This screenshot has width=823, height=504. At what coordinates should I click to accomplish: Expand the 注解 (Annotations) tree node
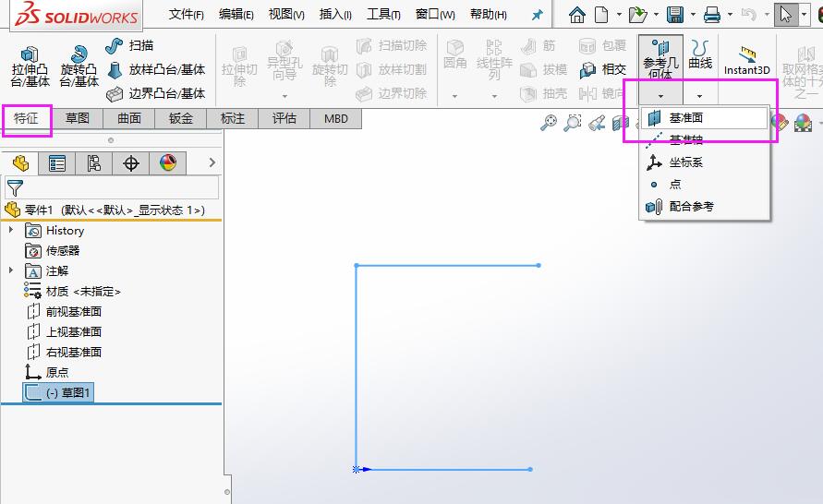click(11, 270)
